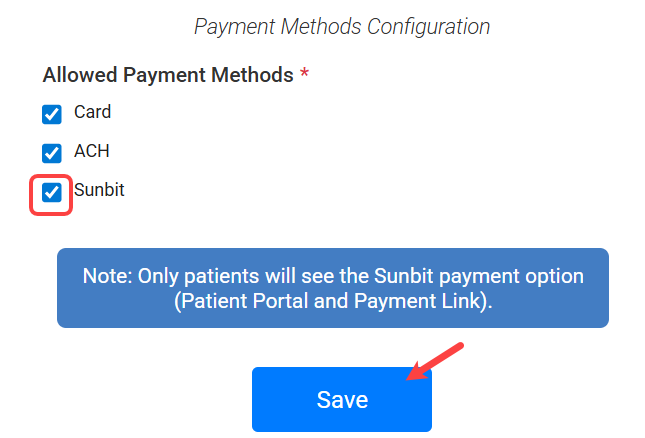
Task: Disable the Sunbit payment method checkbox
Action: click(x=52, y=192)
